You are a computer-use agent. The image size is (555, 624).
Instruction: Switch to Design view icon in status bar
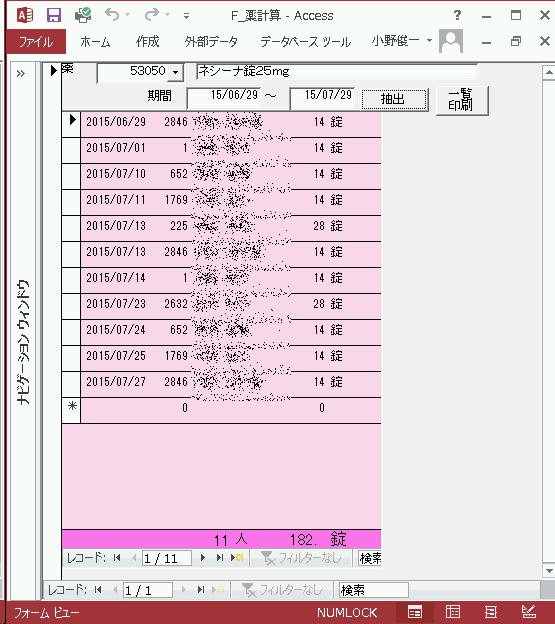pyautogui.click(x=529, y=611)
